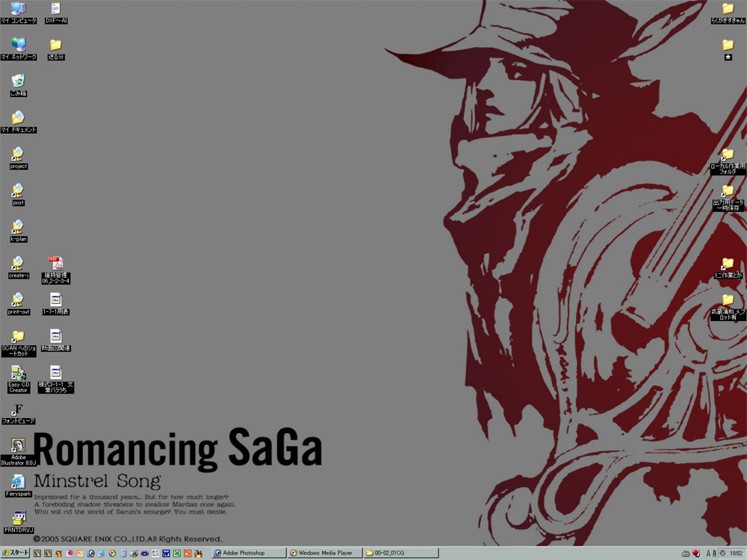Open the マイ ドキュメント folder icon
Image resolution: width=747 pixels, height=560 pixels.
tap(18, 122)
